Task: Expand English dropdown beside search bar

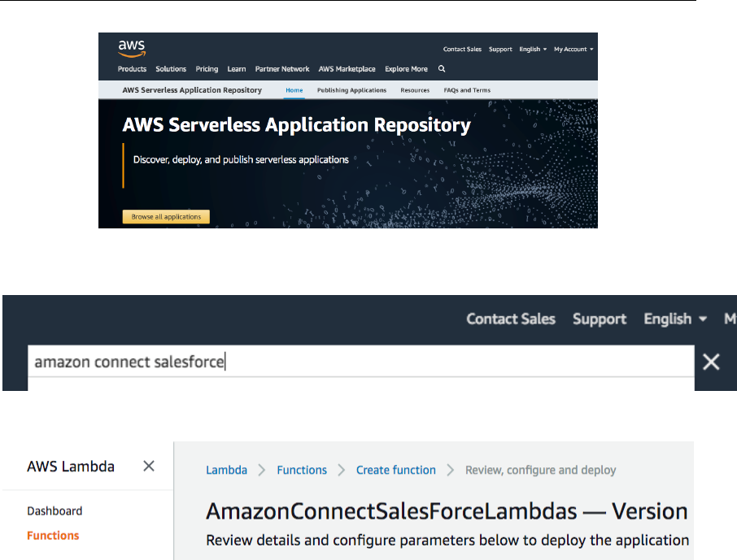Action: tap(673, 319)
